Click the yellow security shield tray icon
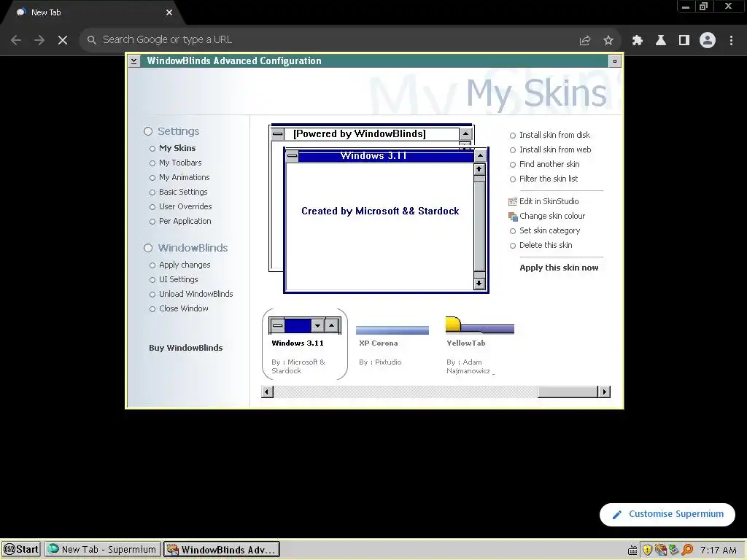The width and height of the screenshot is (747, 560). (647, 550)
